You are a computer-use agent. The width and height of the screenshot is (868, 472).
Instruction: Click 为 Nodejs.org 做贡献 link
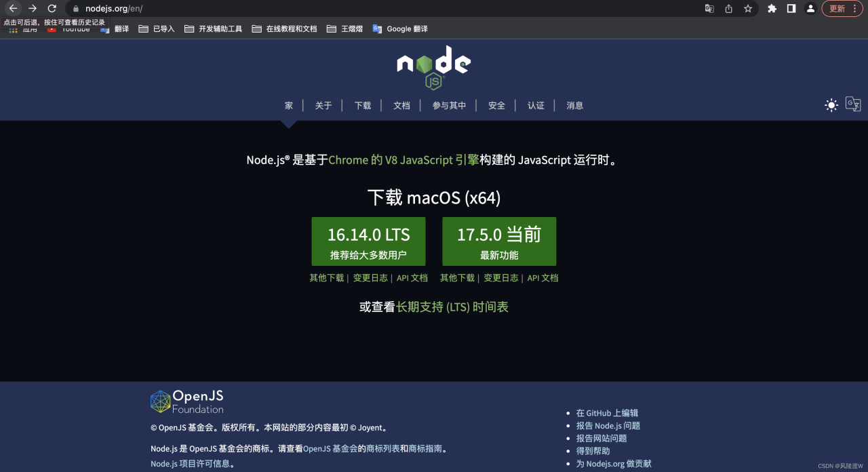(614, 464)
